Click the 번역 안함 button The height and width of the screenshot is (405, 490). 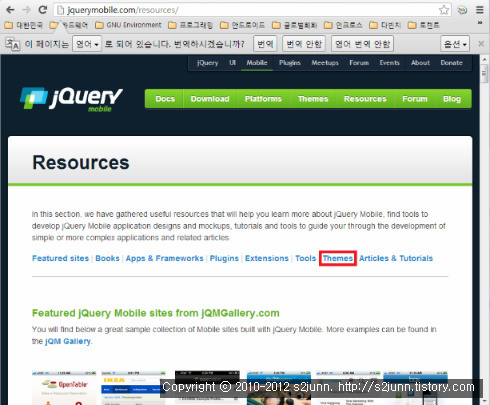click(x=304, y=44)
